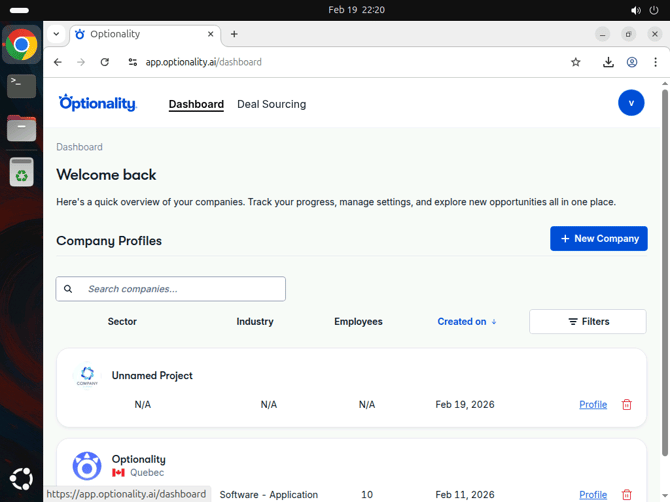The image size is (670, 502).
Task: Open Chrome downloads icon
Action: [608, 62]
